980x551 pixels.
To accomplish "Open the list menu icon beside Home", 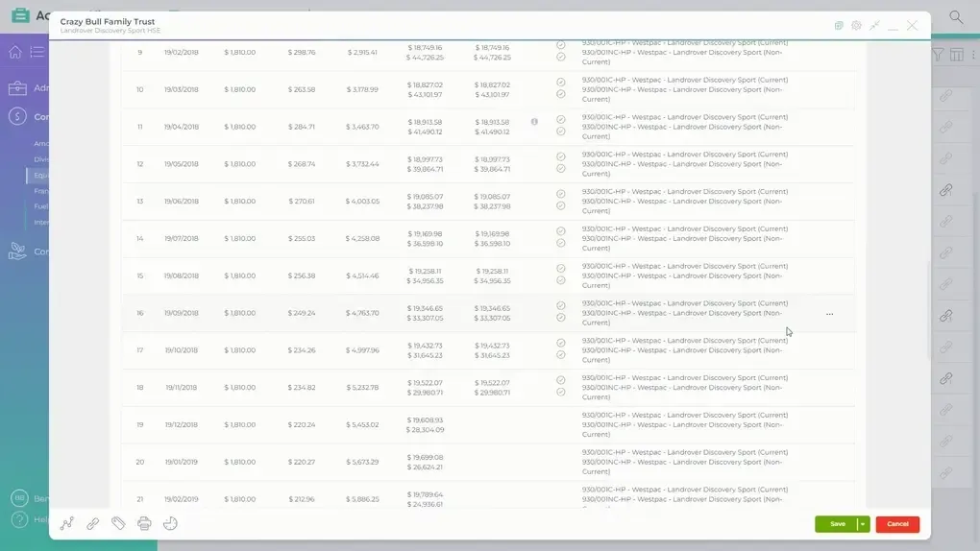I will click(x=37, y=52).
